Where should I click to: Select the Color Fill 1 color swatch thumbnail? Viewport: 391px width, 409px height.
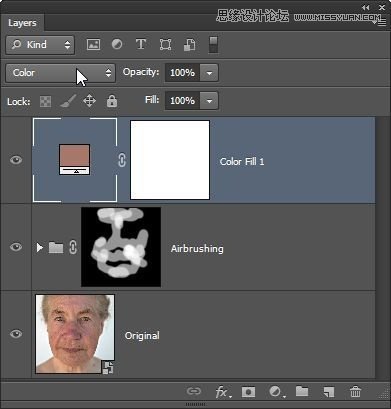pos(75,160)
